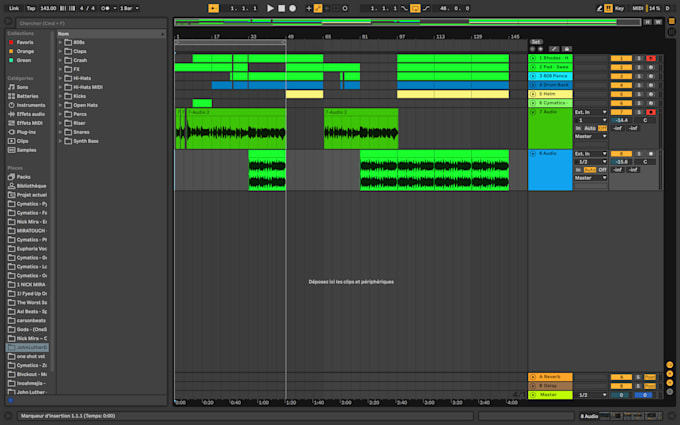Select the Clips category
This screenshot has width=680, height=425.
23,141
